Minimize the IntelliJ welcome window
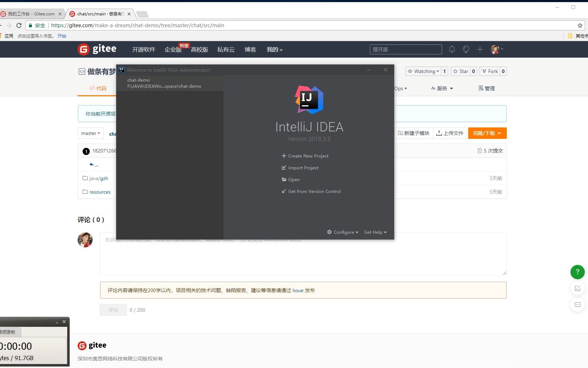 click(368, 70)
